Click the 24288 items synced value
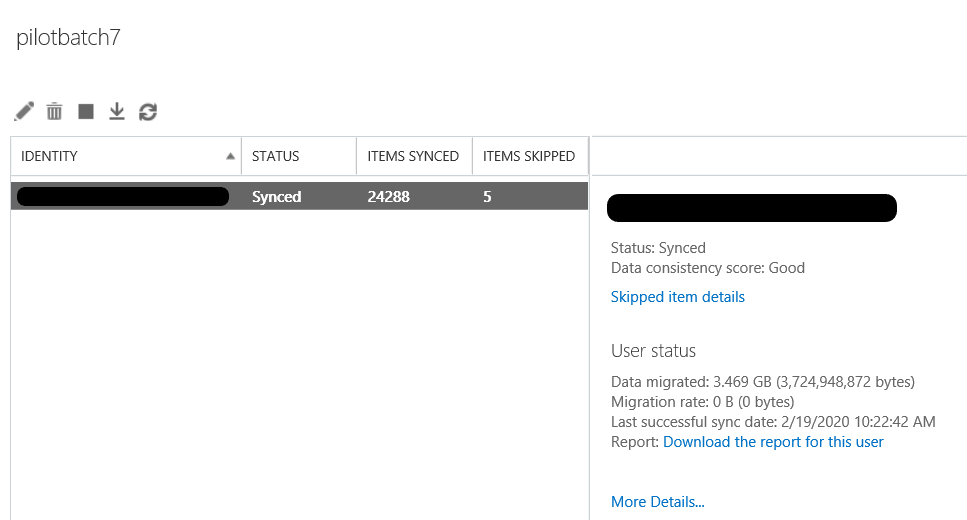Screen dimensions: 967x520 point(389,197)
